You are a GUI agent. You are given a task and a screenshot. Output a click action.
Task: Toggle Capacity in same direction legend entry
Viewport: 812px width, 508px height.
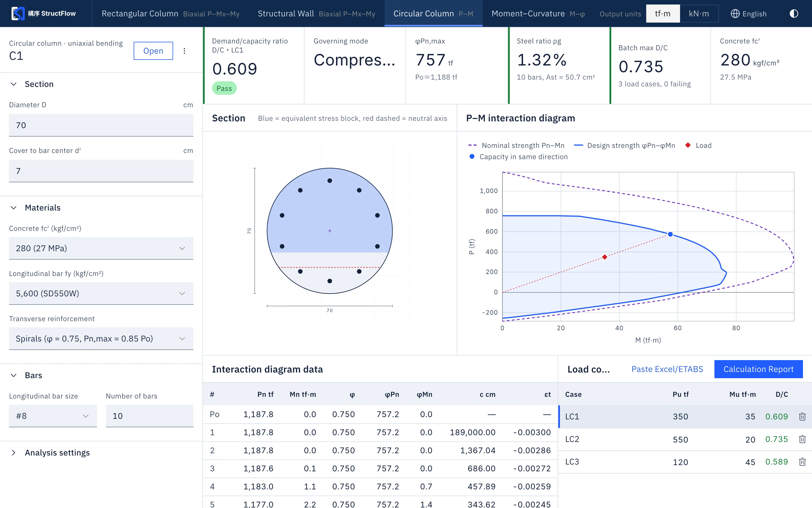click(518, 157)
